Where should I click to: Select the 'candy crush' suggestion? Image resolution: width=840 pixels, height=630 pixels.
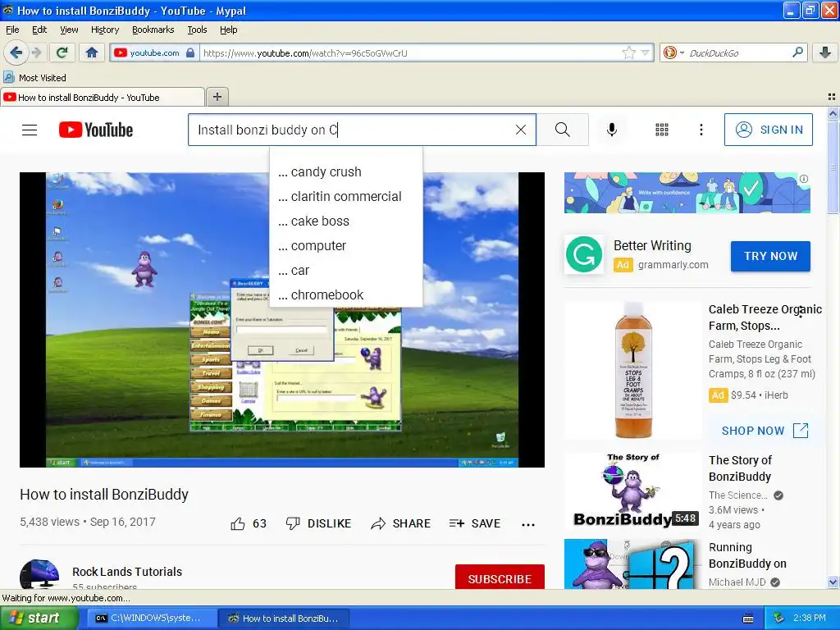[x=346, y=172]
